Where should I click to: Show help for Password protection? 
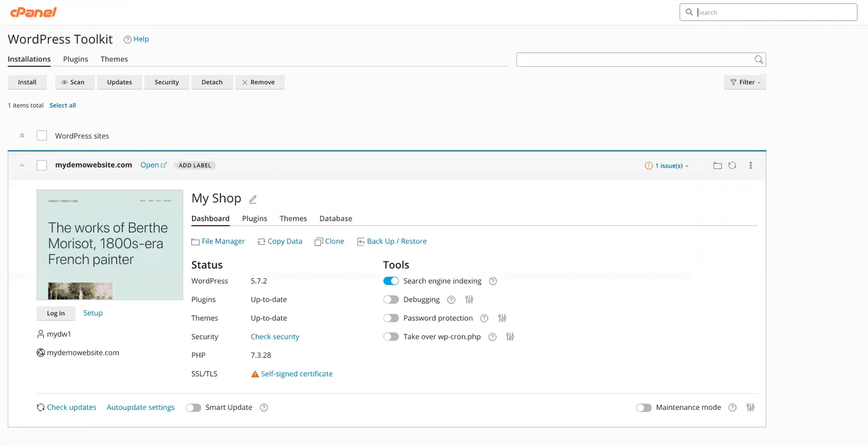(484, 318)
